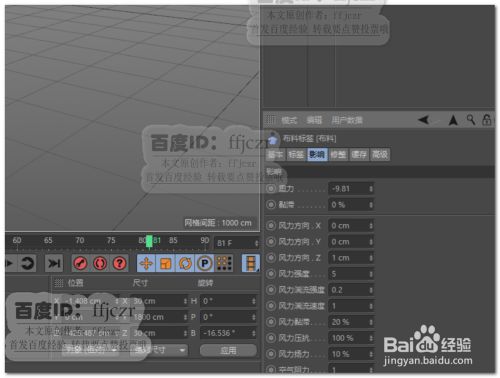Click the up arrow in attribute manager
The image size is (500, 378).
pos(453,120)
